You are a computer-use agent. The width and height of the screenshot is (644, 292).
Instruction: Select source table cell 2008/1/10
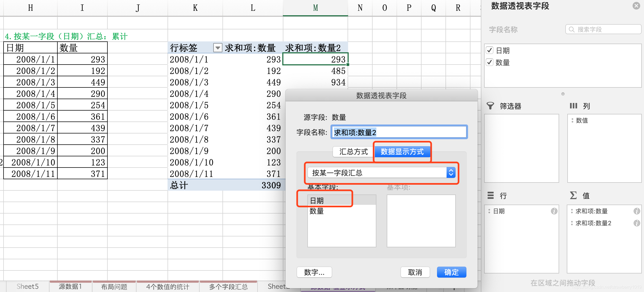(30, 162)
